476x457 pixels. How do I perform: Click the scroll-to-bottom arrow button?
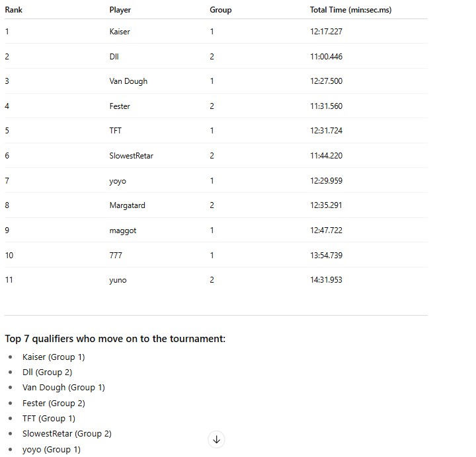(216, 439)
